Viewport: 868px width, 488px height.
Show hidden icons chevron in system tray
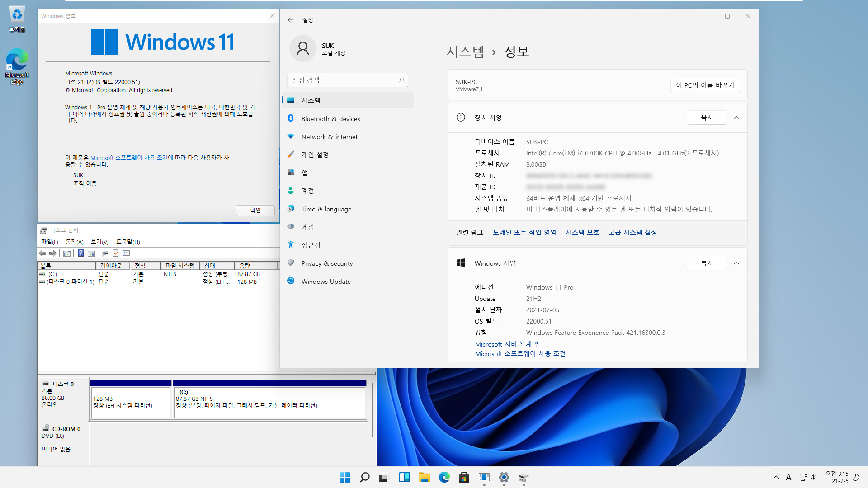pos(776,477)
